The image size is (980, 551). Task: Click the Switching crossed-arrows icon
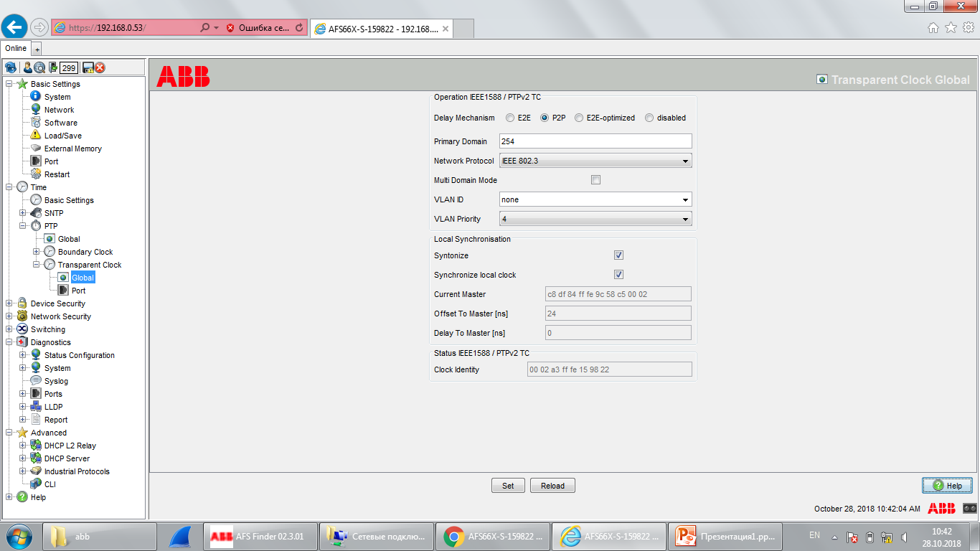pos(22,329)
